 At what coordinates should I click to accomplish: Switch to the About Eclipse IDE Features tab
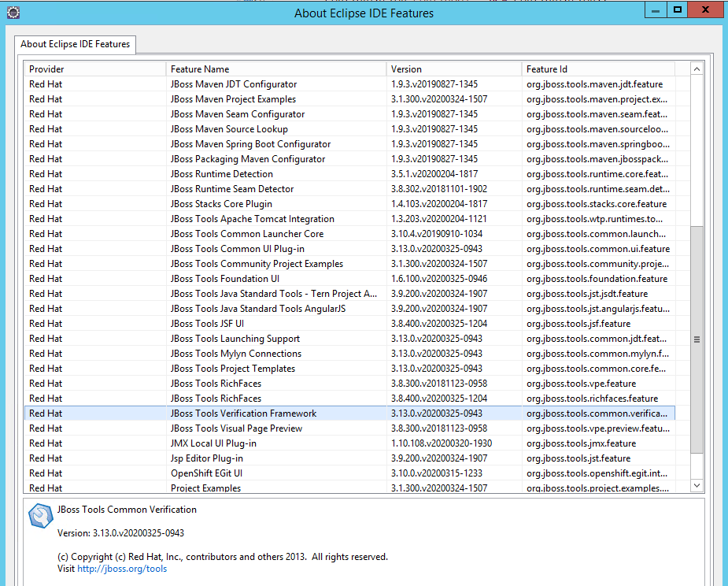[75, 45]
